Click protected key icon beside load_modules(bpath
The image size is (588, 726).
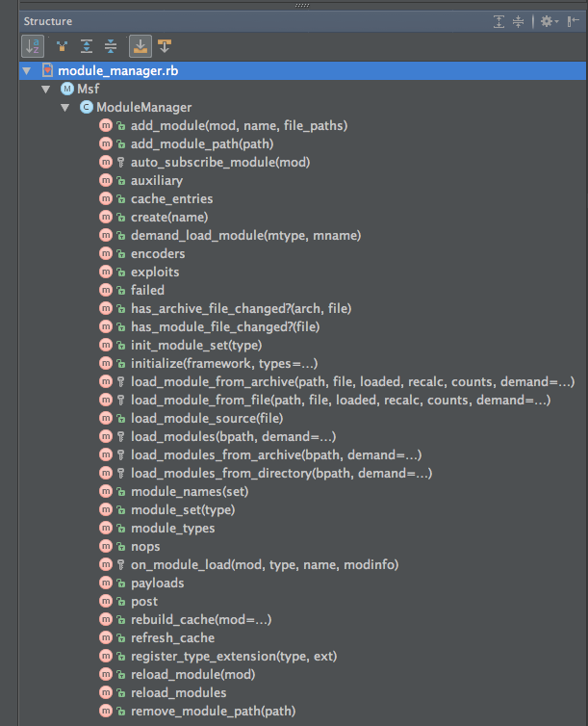pyautogui.click(x=120, y=436)
